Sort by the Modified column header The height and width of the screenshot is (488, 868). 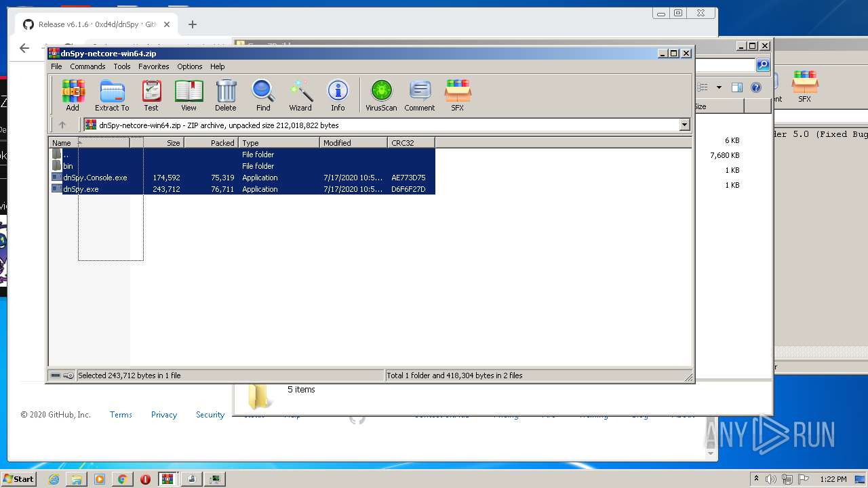354,143
